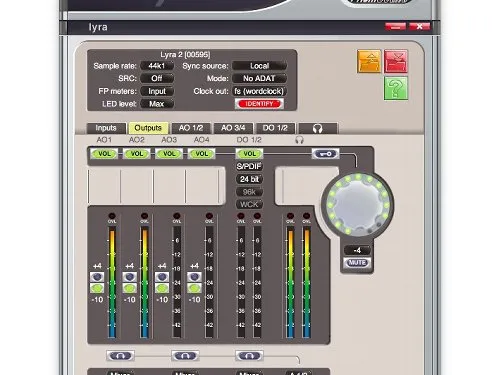The height and width of the screenshot is (375, 500).
Task: Open the AO 1/2 tab
Action: [x=191, y=128]
